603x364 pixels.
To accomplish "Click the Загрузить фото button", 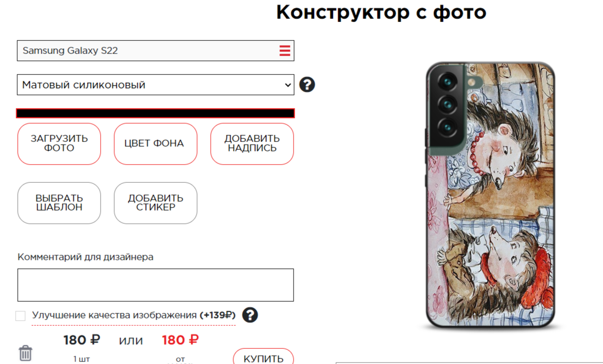I will 59,144.
